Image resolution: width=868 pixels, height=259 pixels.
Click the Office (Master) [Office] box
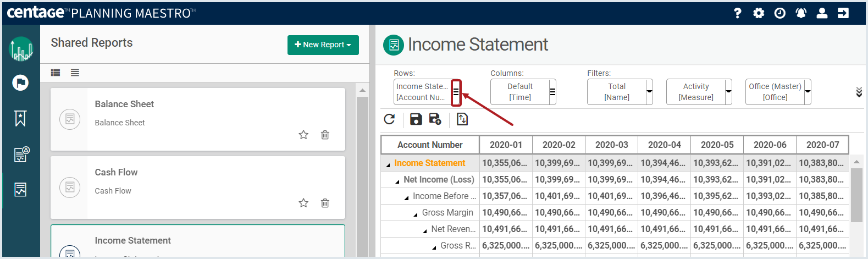775,92
